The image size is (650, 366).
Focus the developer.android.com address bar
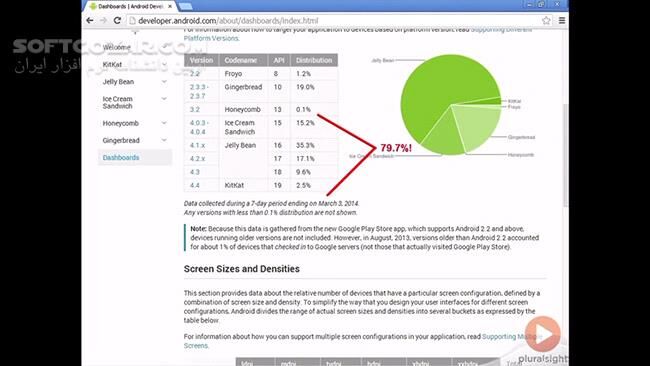335,20
